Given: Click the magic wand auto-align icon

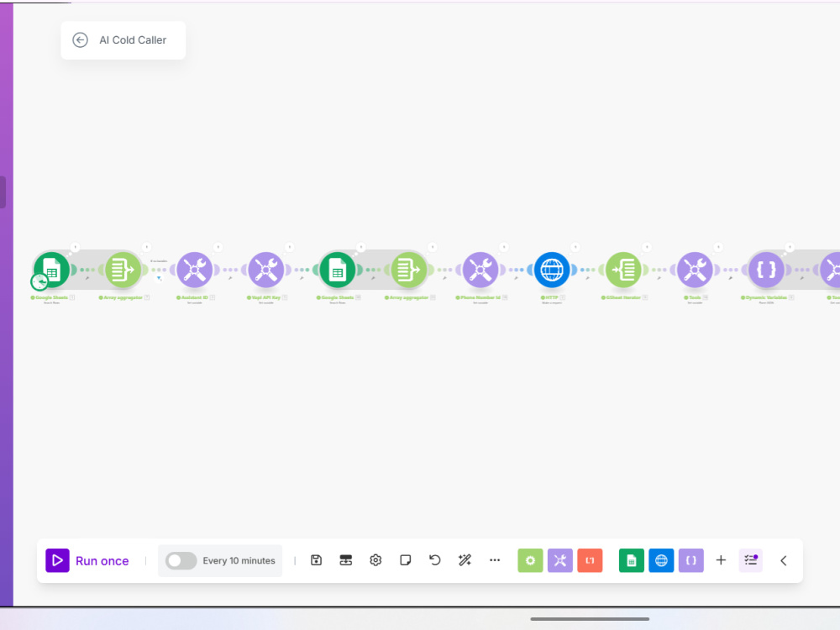Looking at the screenshot, I should coord(465,560).
